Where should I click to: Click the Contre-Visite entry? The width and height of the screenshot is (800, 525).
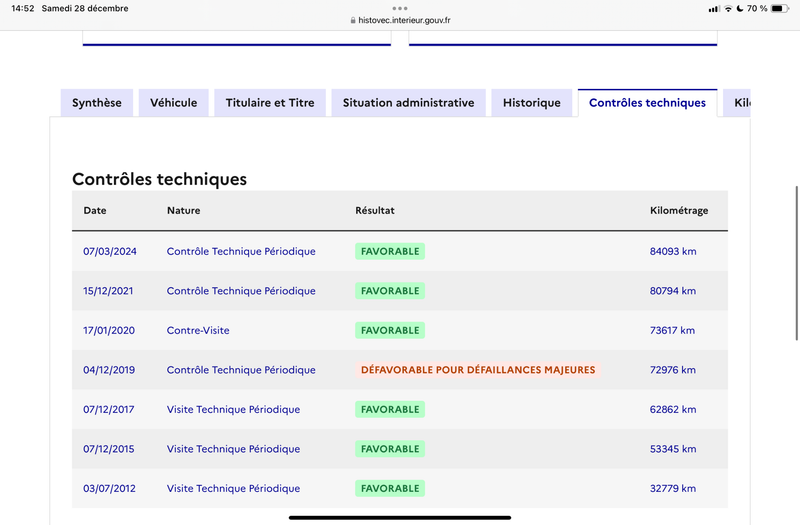pos(198,330)
